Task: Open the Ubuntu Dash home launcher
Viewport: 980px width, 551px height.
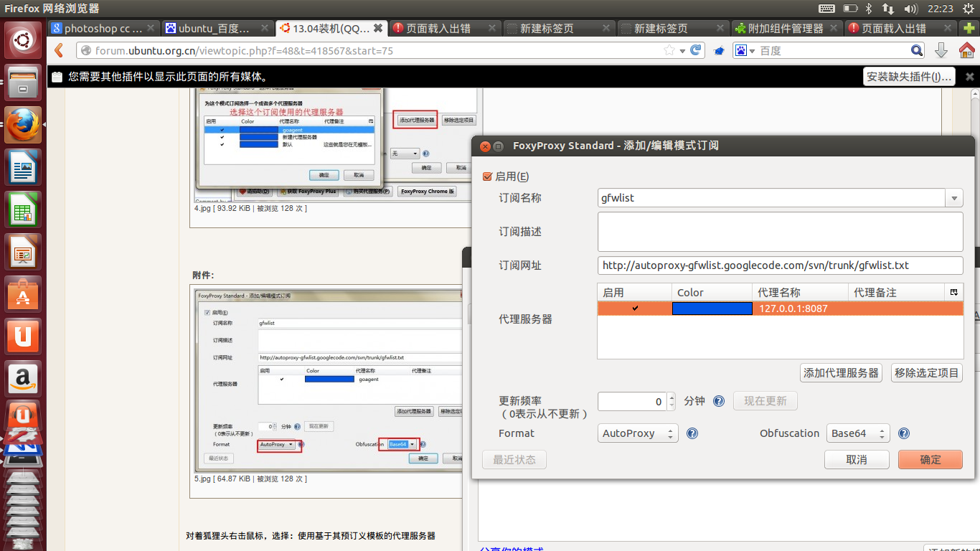Action: (x=24, y=40)
